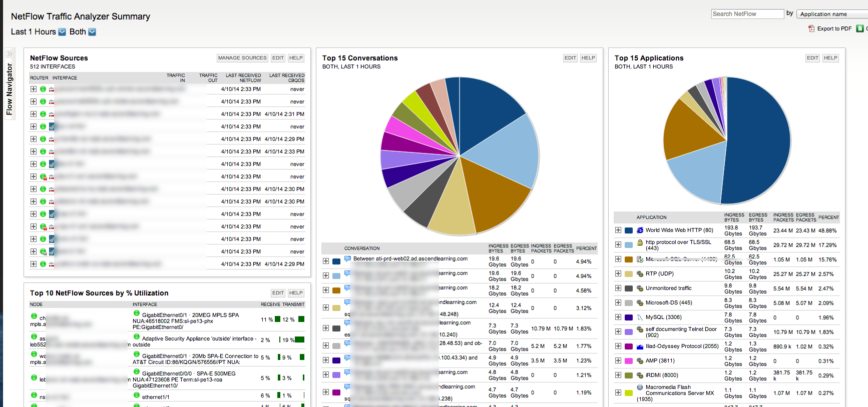Screen dimensions: 868x407
Task: Click the AMP (3811) application icon
Action: (640, 360)
